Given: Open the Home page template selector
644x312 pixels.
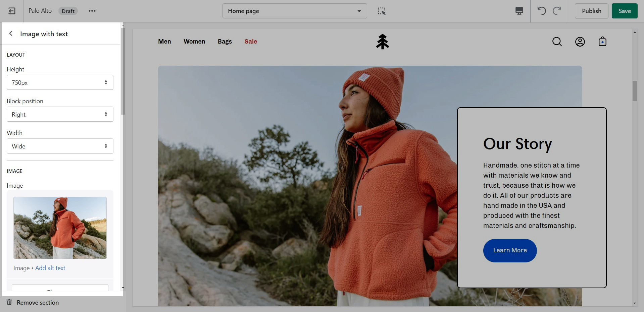Looking at the screenshot, I should 294,11.
